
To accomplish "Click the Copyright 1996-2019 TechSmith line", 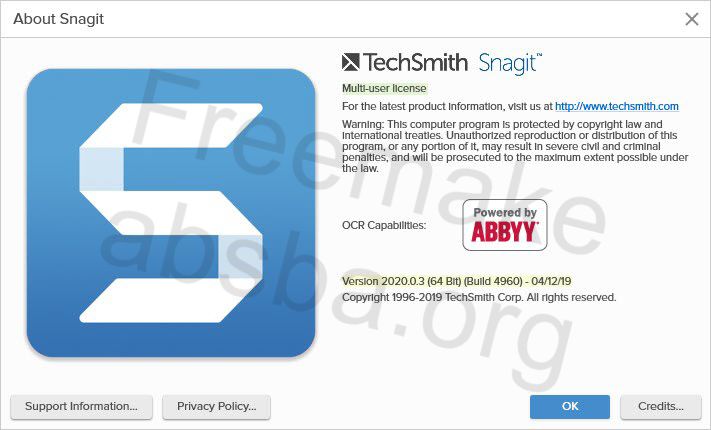I will click(x=479, y=298).
